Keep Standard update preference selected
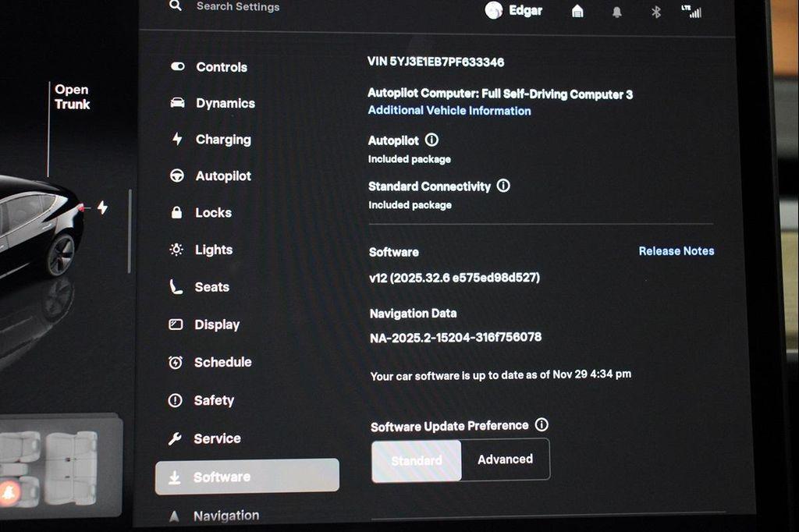This screenshot has height=532, width=799. coord(416,459)
